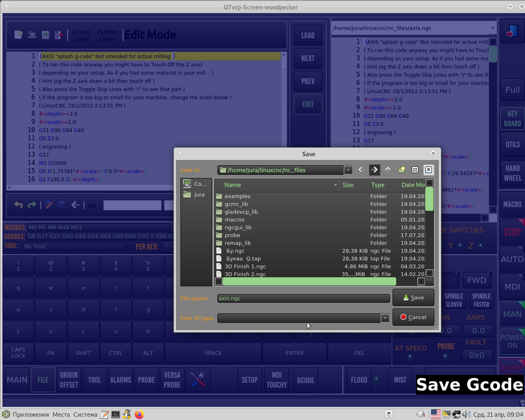Screen dimensions: 525x420
Task: Click Cancel button in the Save dialog
Action: 413,317
